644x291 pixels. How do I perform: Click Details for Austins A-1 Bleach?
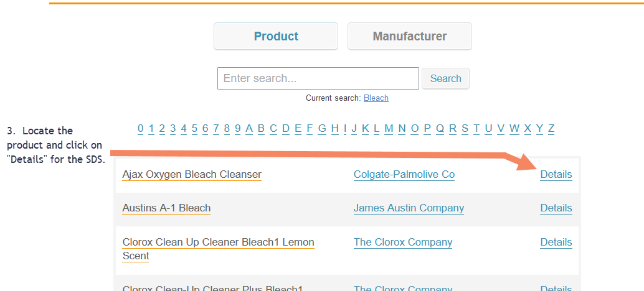[556, 208]
